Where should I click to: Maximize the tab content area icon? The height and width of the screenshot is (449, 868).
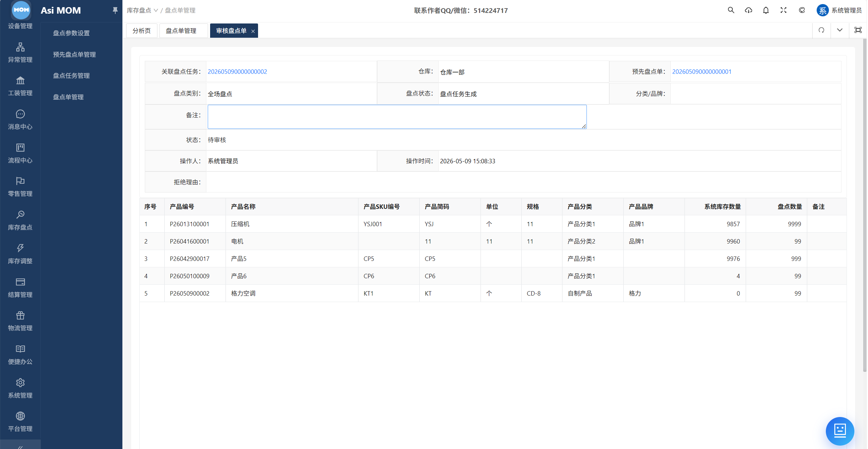coord(858,30)
